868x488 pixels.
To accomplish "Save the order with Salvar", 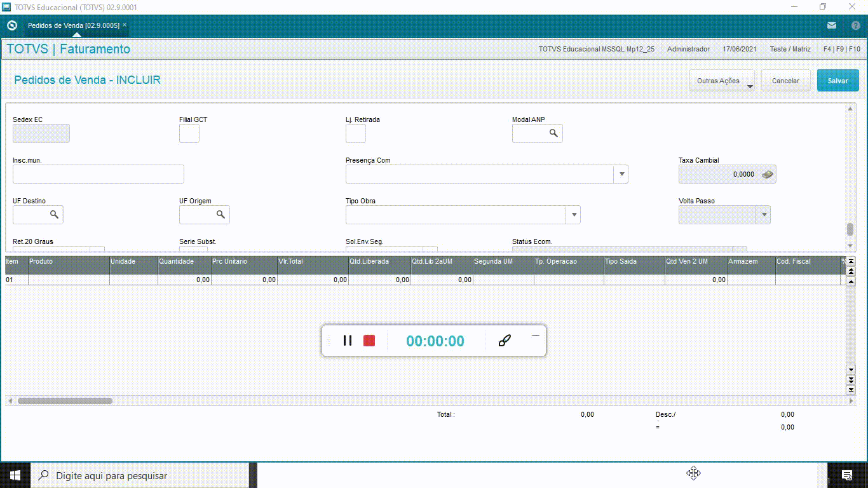I will point(838,81).
